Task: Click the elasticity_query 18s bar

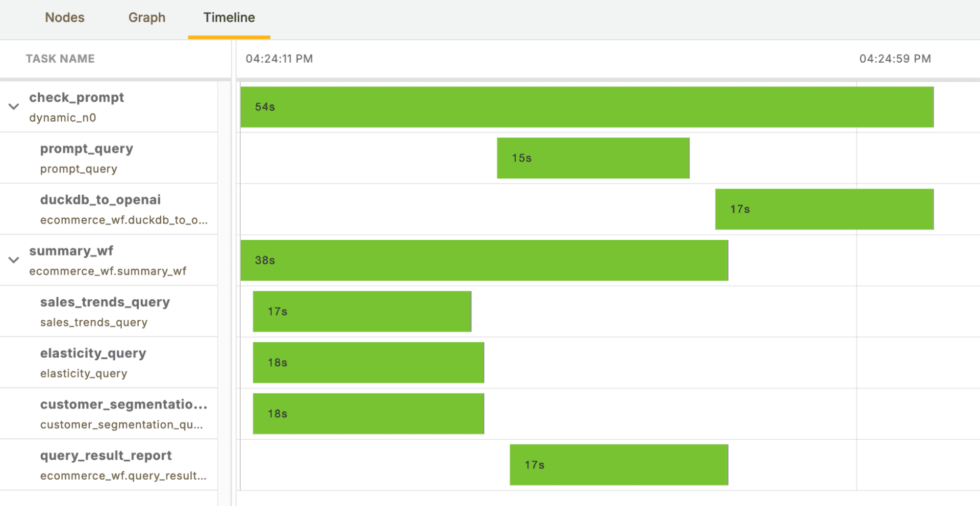Action: pyautogui.click(x=368, y=363)
